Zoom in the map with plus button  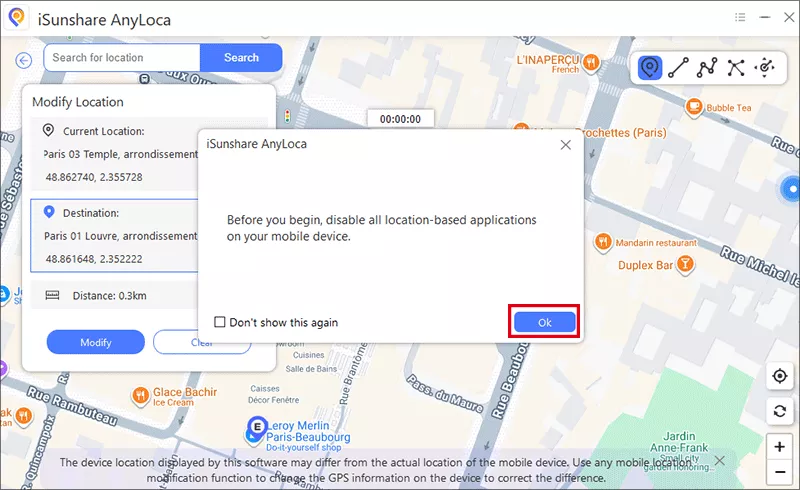tap(780, 447)
